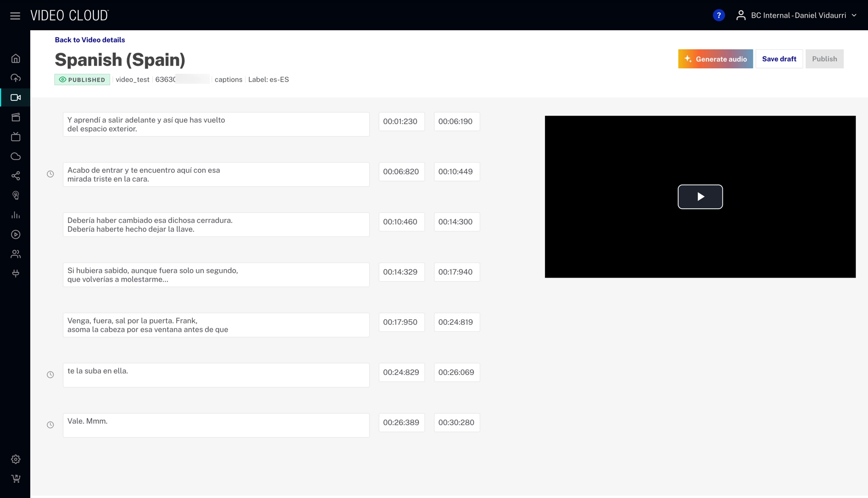The width and height of the screenshot is (868, 498).
Task: Click clock icon beside 'Acabo de entrar' caption
Action: (x=50, y=174)
